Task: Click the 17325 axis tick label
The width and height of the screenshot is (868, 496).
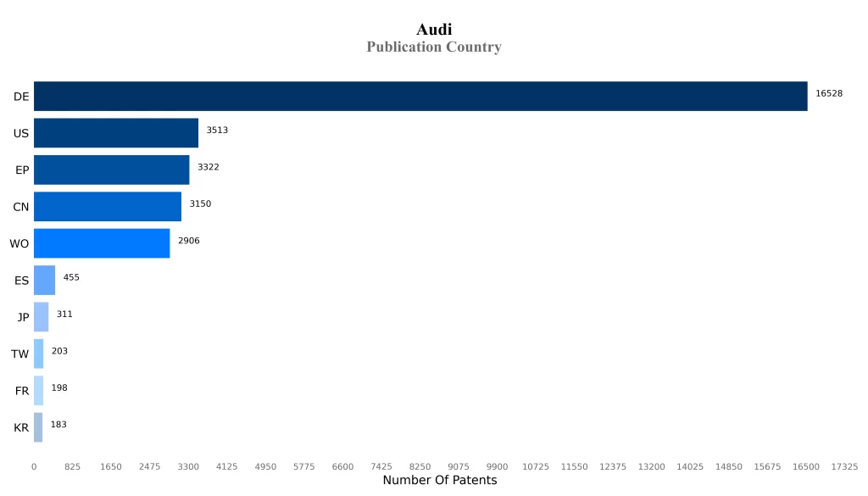Action: 844,467
